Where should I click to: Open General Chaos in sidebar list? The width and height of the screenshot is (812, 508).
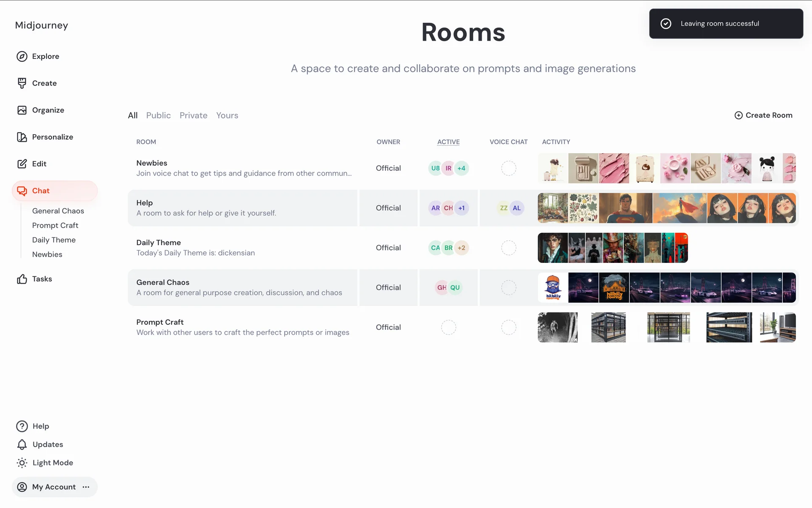tap(58, 211)
